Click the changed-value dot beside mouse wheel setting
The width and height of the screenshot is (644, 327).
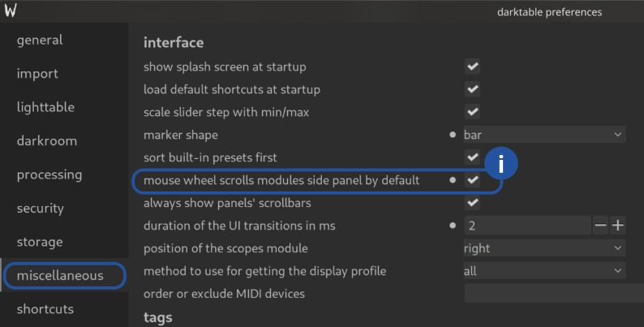coord(453,180)
